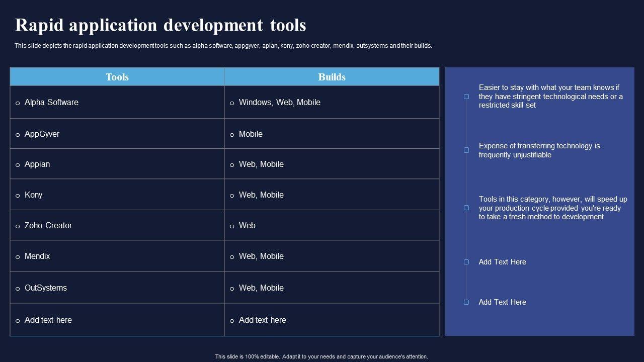The width and height of the screenshot is (644, 362).
Task: Click the square bullet beside the first 'Add Text Here'
Action: (466, 262)
